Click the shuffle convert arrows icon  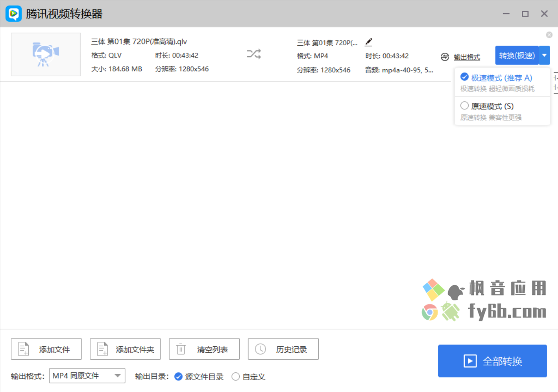pyautogui.click(x=254, y=54)
